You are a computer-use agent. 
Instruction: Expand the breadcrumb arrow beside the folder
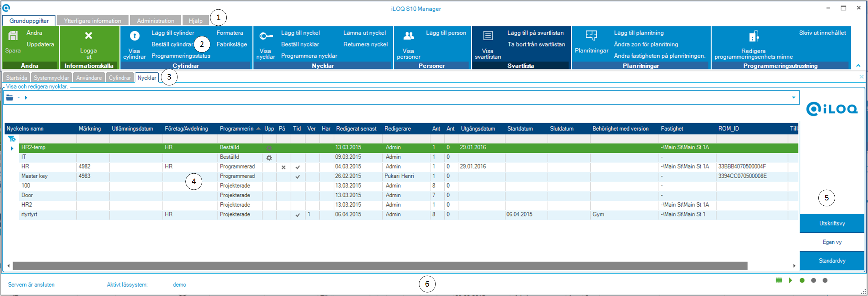tap(26, 98)
